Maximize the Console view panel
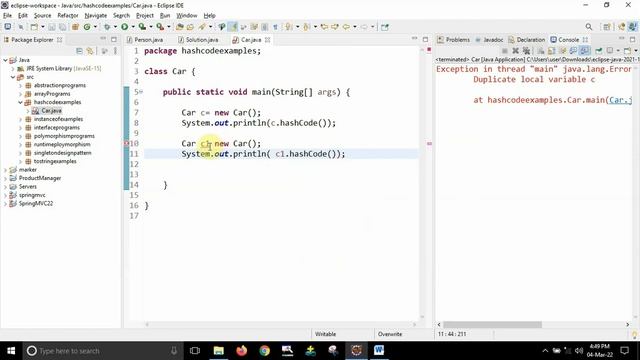The height and width of the screenshot is (360, 640). click(633, 40)
